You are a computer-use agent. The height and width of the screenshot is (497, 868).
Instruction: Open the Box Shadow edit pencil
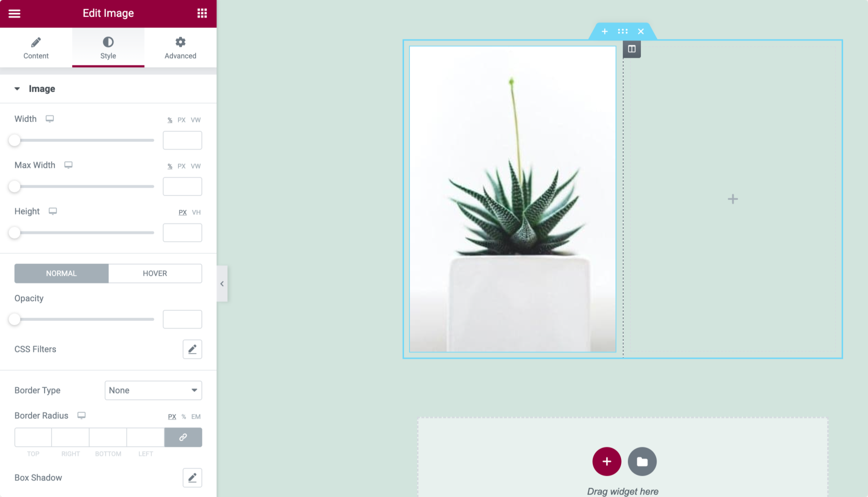click(192, 478)
